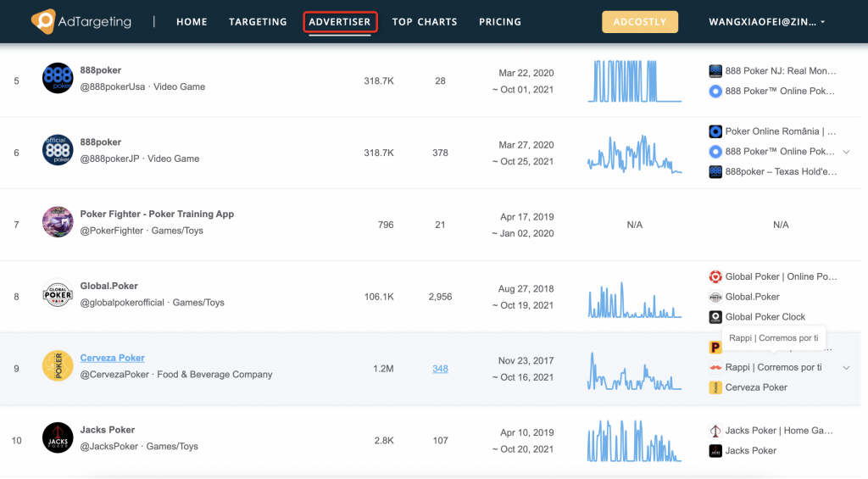This screenshot has width=868, height=479.
Task: Click the 348 ads count link
Action: tap(440, 368)
